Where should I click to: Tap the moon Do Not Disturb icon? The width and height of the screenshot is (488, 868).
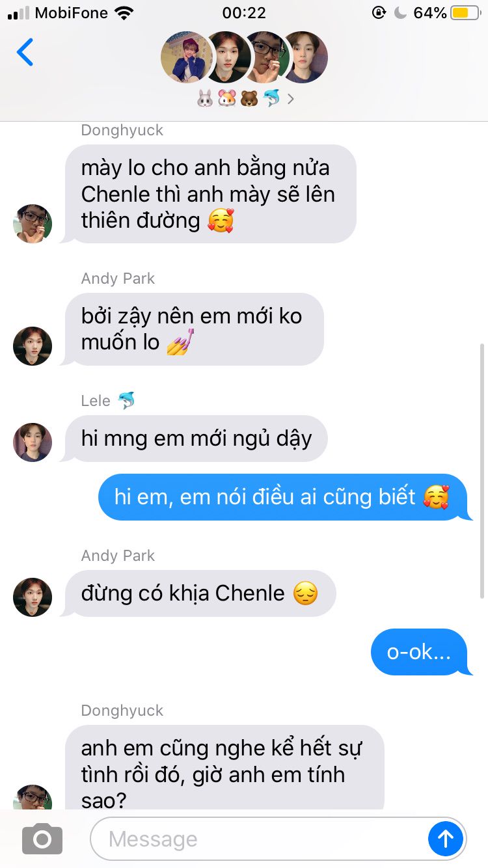(x=401, y=12)
